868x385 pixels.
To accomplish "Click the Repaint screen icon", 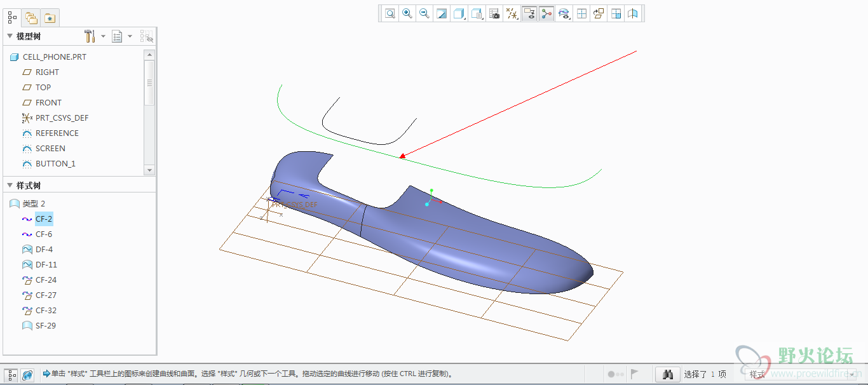I will tap(442, 13).
